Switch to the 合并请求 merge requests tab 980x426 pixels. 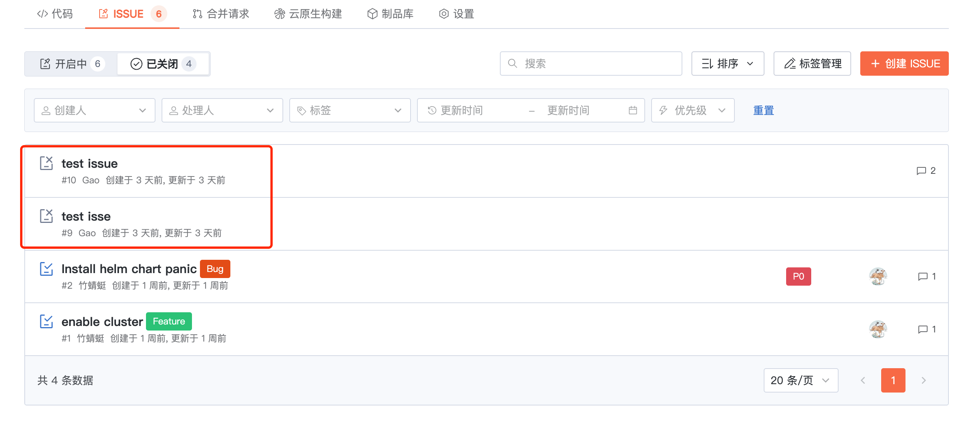[x=220, y=14]
